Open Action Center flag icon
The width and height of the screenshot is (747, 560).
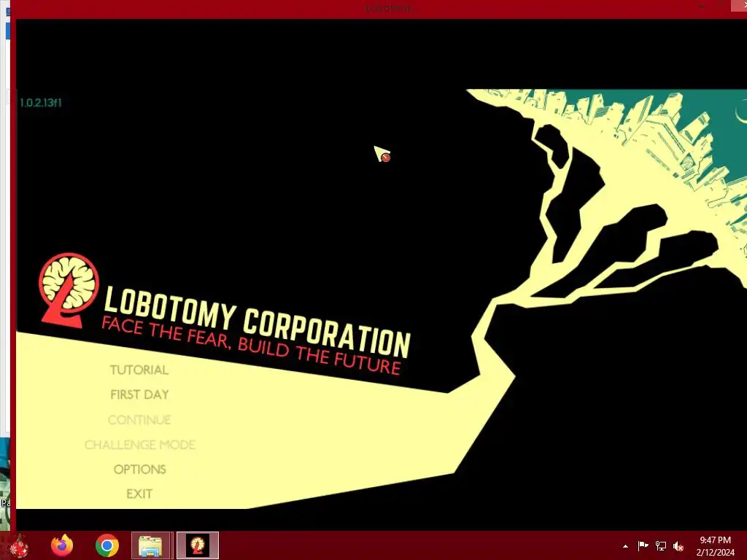(643, 545)
